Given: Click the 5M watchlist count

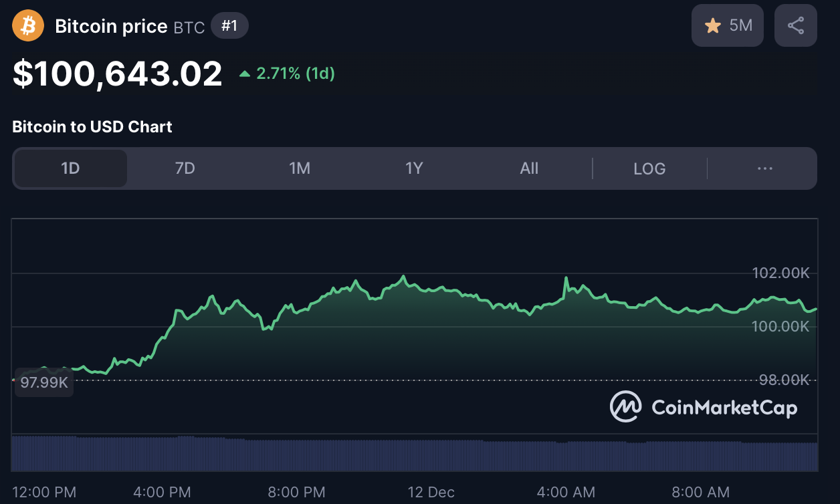Looking at the screenshot, I should 741,26.
